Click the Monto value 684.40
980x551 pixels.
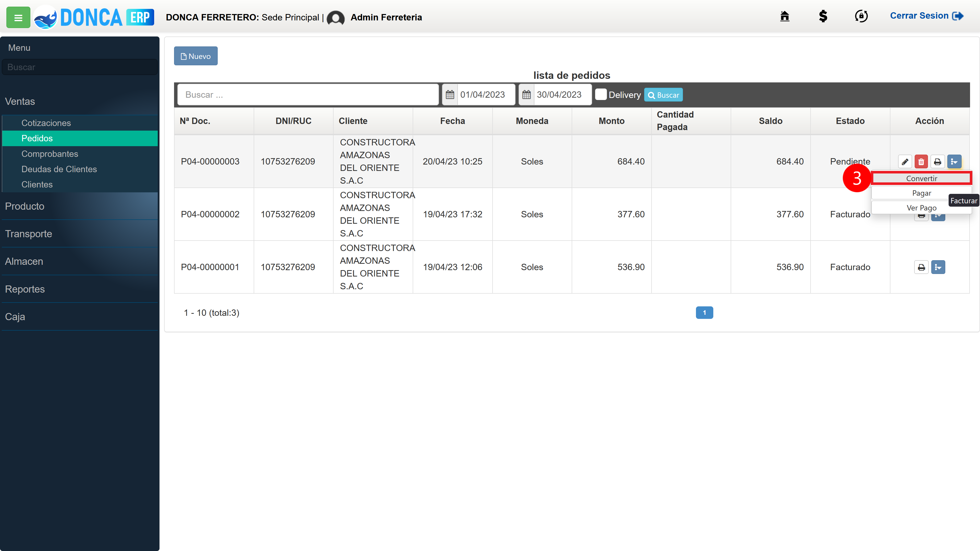pos(631,162)
